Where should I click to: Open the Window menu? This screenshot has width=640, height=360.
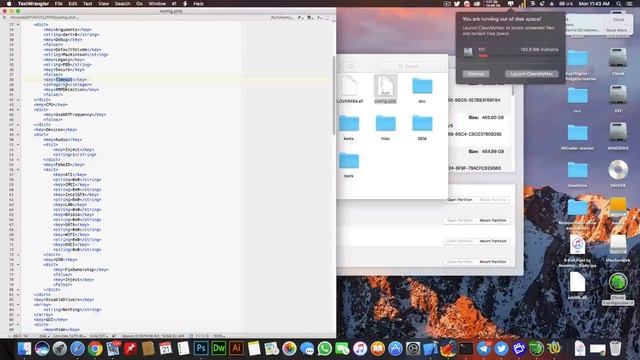[157, 4]
